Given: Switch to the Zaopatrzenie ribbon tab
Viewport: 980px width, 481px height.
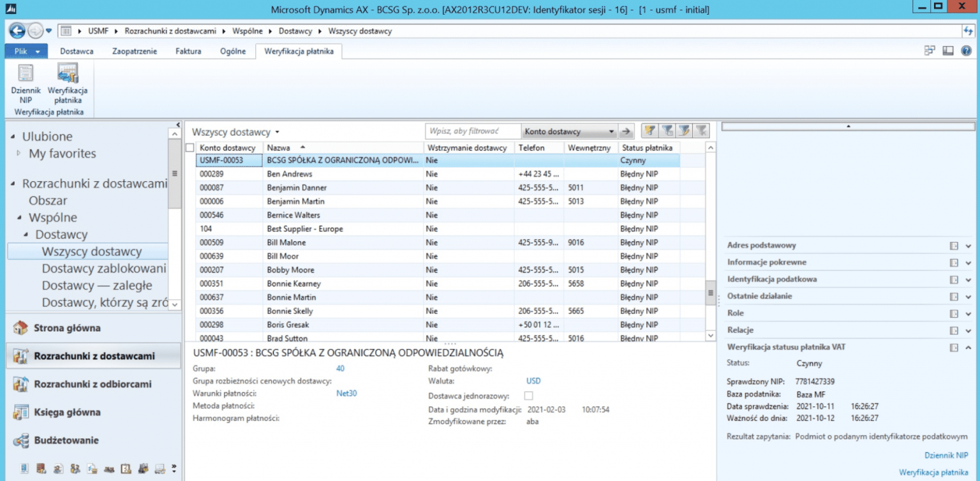Looking at the screenshot, I should (x=134, y=51).
